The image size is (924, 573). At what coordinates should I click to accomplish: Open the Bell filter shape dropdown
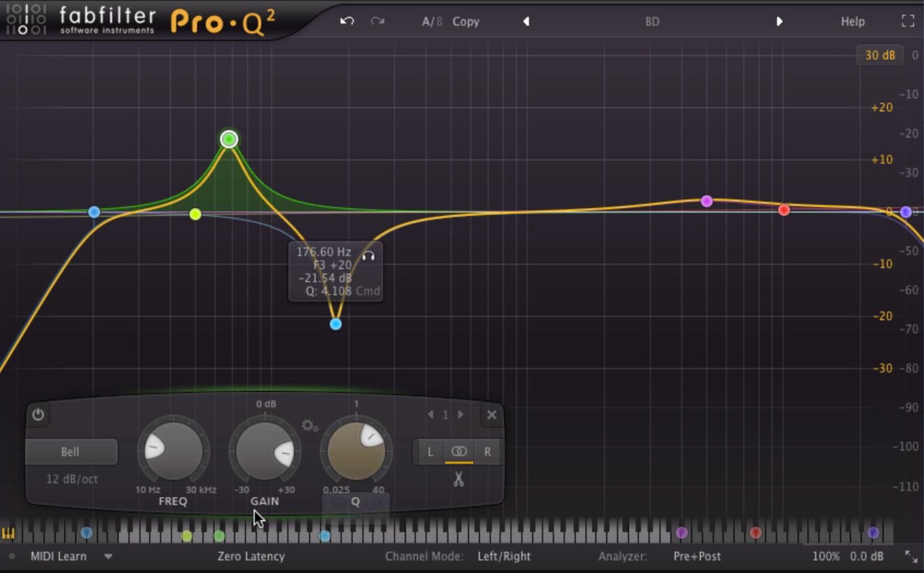click(x=71, y=452)
